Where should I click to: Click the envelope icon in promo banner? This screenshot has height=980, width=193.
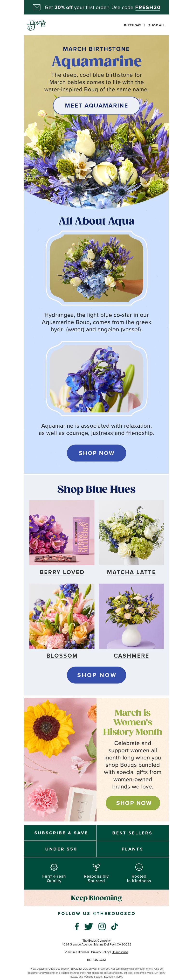click(36, 7)
